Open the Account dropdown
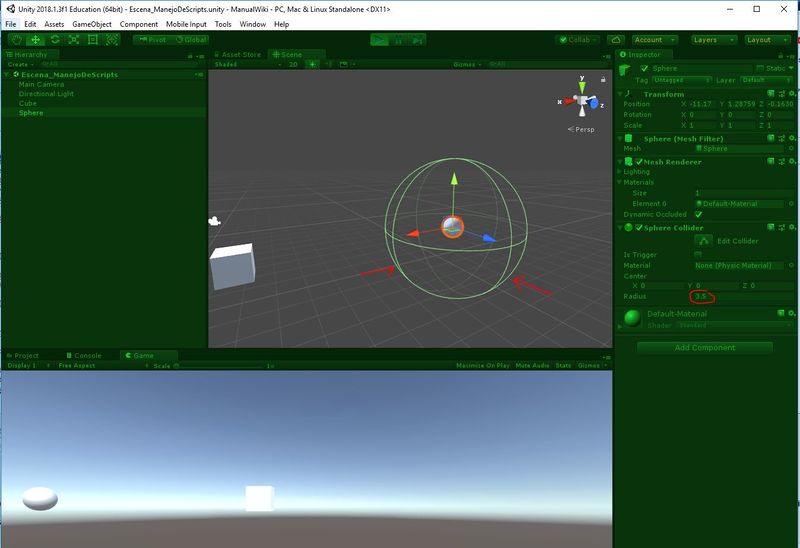 pyautogui.click(x=655, y=40)
